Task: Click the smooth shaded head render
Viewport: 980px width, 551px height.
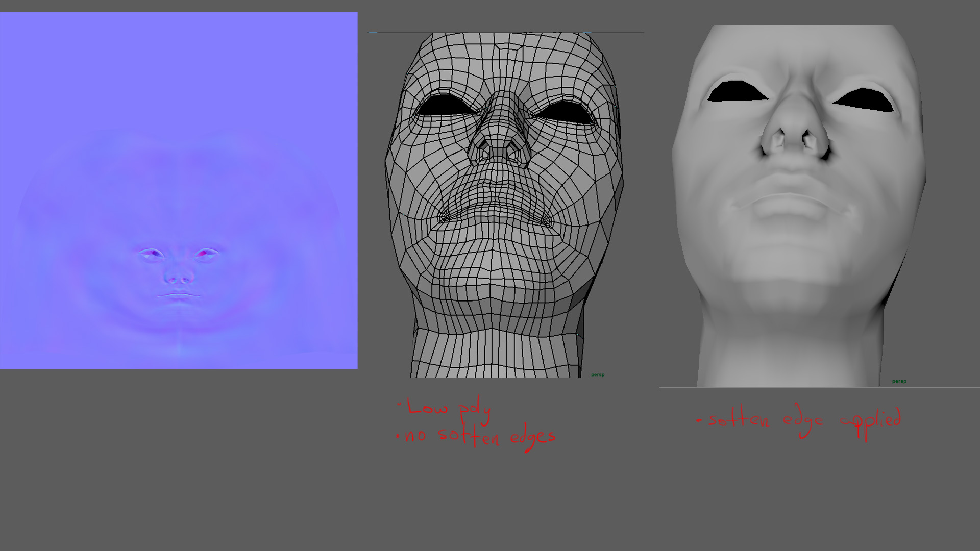Action: pos(799,206)
